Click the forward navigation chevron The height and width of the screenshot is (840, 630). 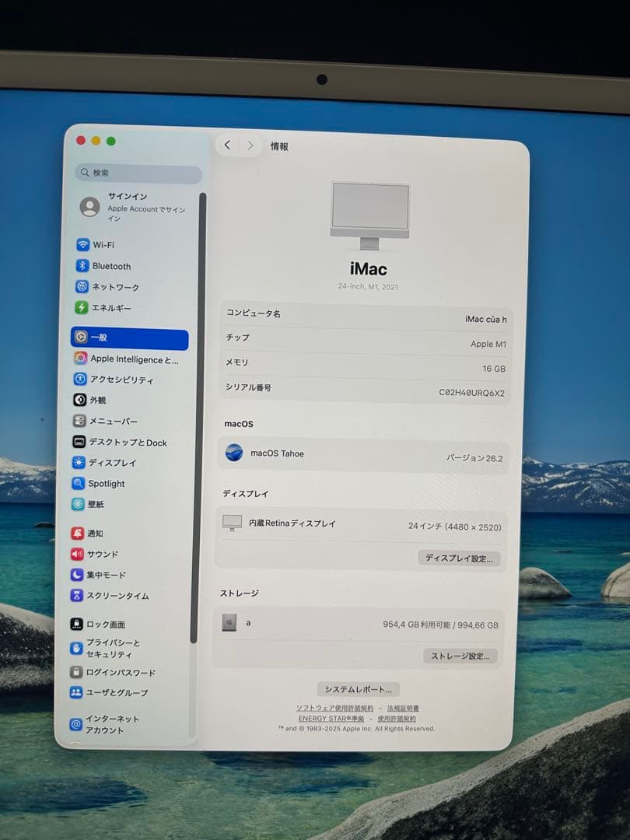point(250,145)
